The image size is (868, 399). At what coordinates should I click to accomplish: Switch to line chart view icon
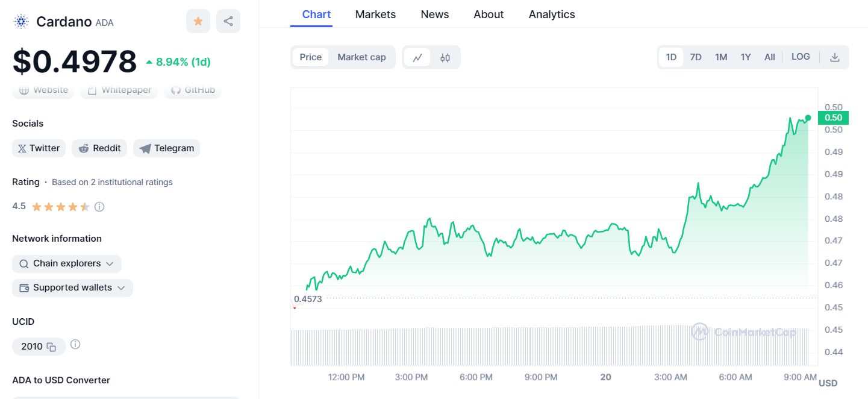(x=417, y=57)
